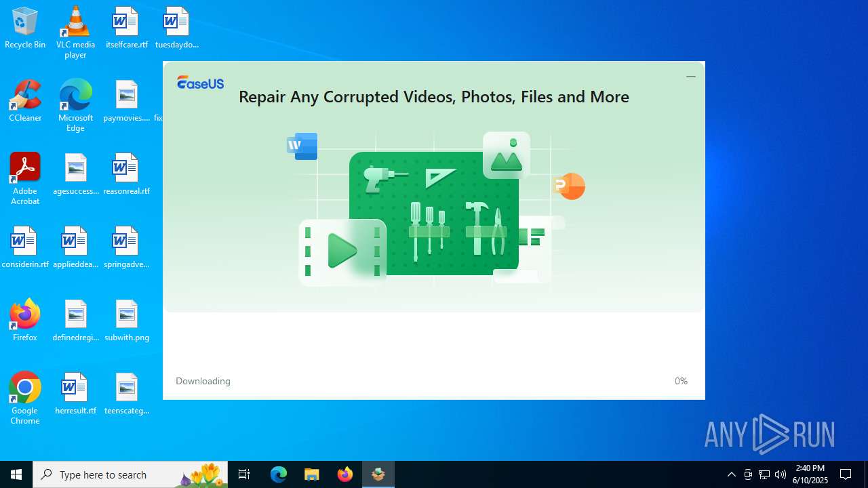Focus the taskbar search box
Screen dimensions: 868x488
[x=130, y=474]
